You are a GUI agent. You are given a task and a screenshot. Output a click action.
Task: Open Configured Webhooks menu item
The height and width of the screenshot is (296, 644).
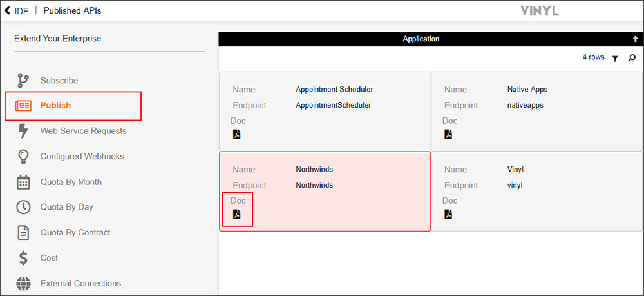point(82,157)
